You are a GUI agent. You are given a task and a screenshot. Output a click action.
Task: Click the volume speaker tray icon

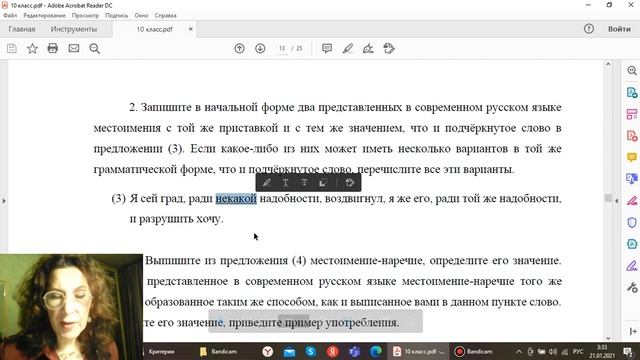[553, 351]
